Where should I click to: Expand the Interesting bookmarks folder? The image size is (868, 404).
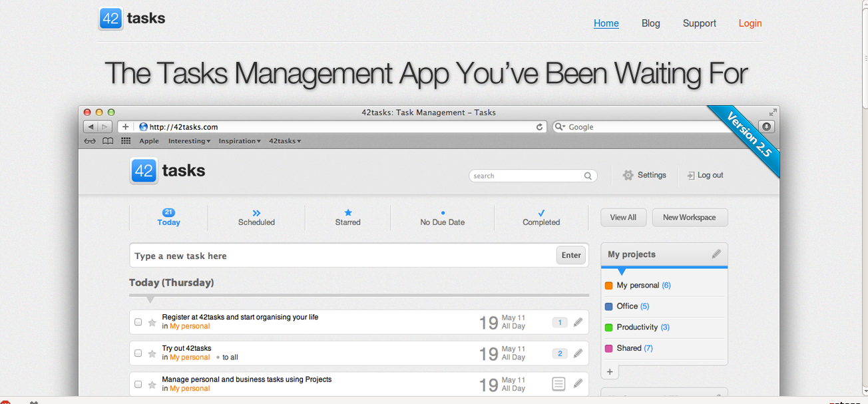[x=190, y=141]
